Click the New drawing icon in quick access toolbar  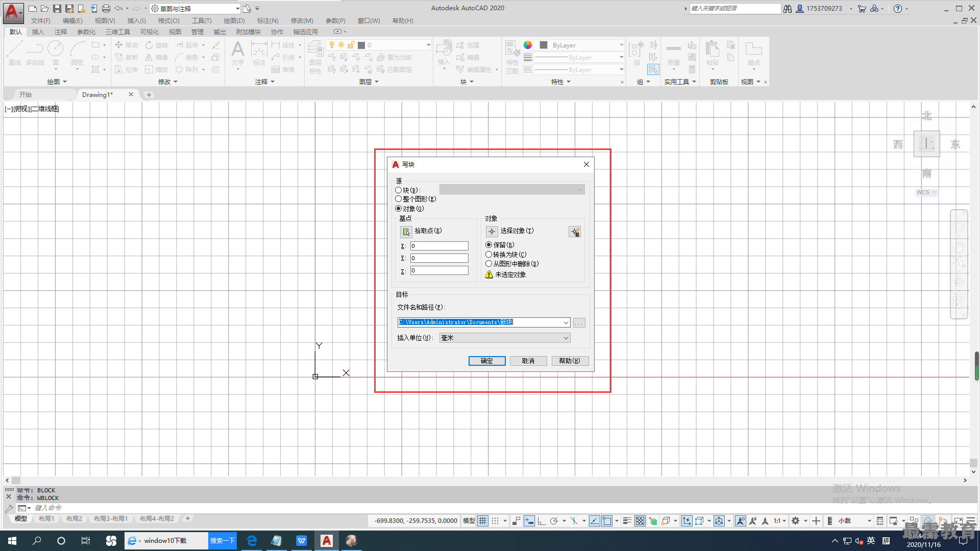click(x=32, y=9)
